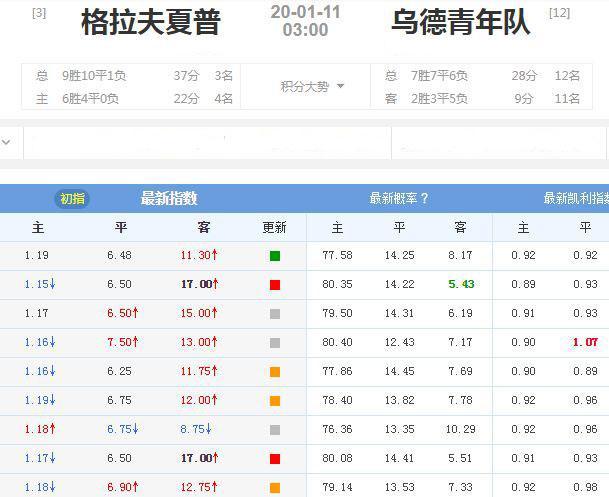The image size is (609, 497).
Task: Select the 最新指数 header tab
Action: coord(169,198)
